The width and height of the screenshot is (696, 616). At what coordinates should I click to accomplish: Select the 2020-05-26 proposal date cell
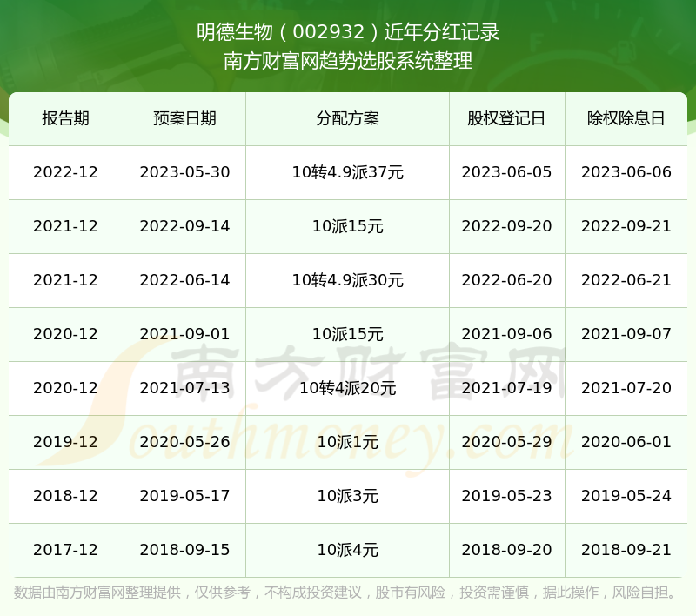[x=184, y=442]
